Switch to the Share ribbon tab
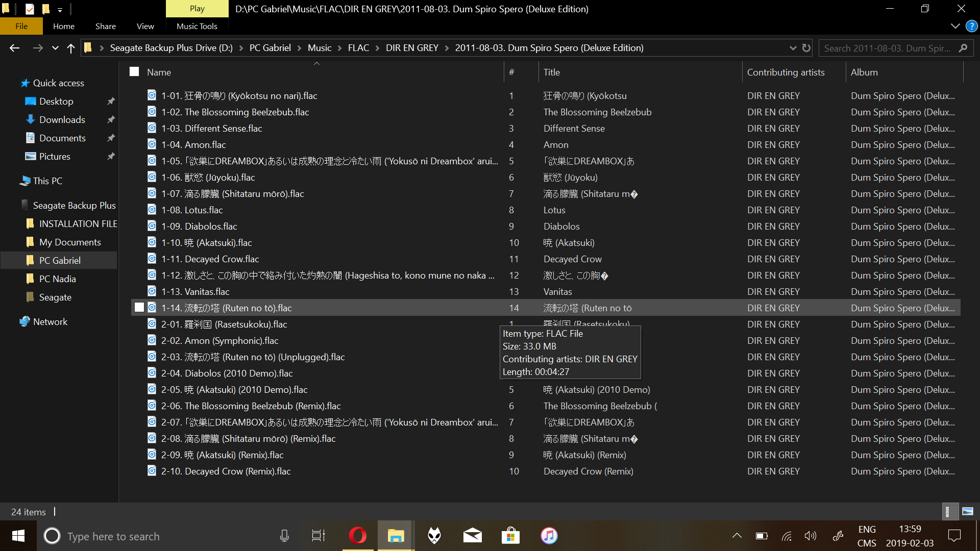The width and height of the screenshot is (980, 551). [x=106, y=26]
